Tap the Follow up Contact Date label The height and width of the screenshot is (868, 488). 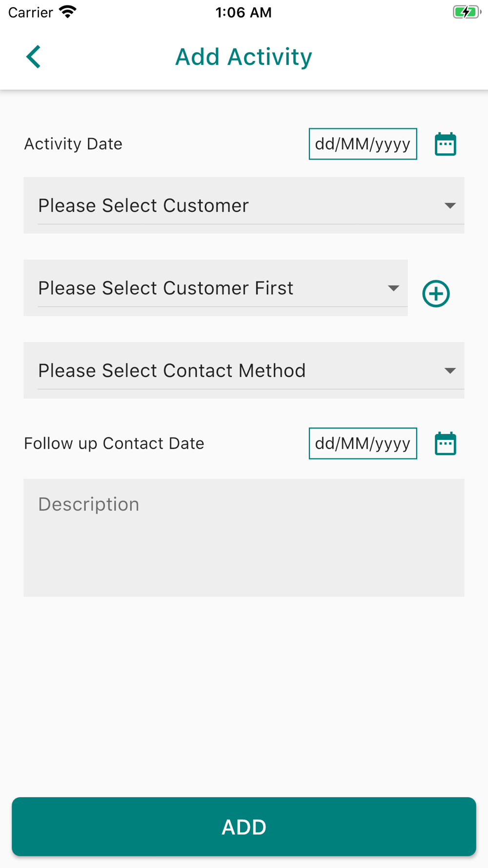click(114, 443)
